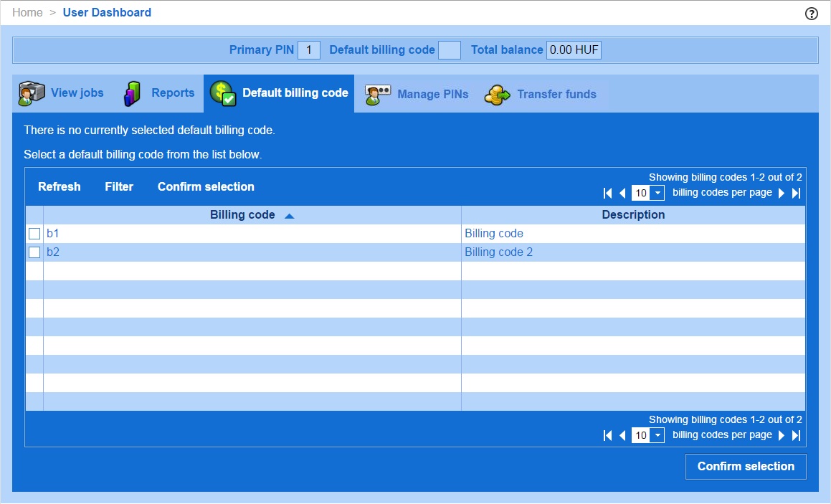The image size is (831, 504).
Task: Navigate to Home via the breadcrumb link
Action: pos(27,12)
